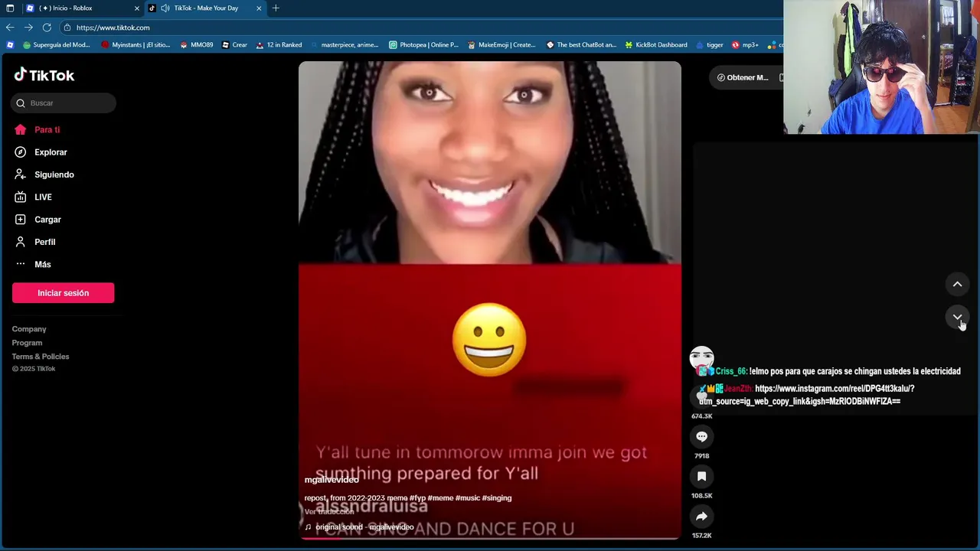Open Explorar in sidebar
This screenshot has height=551, width=980.
click(x=41, y=152)
